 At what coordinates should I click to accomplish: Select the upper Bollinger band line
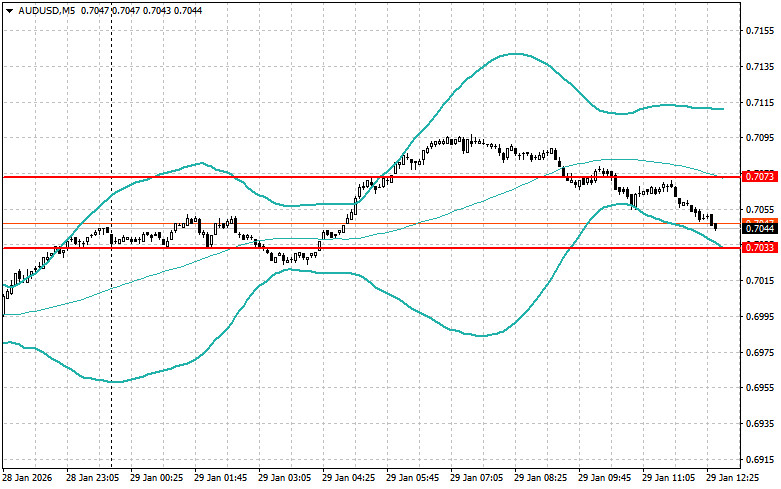pos(516,54)
